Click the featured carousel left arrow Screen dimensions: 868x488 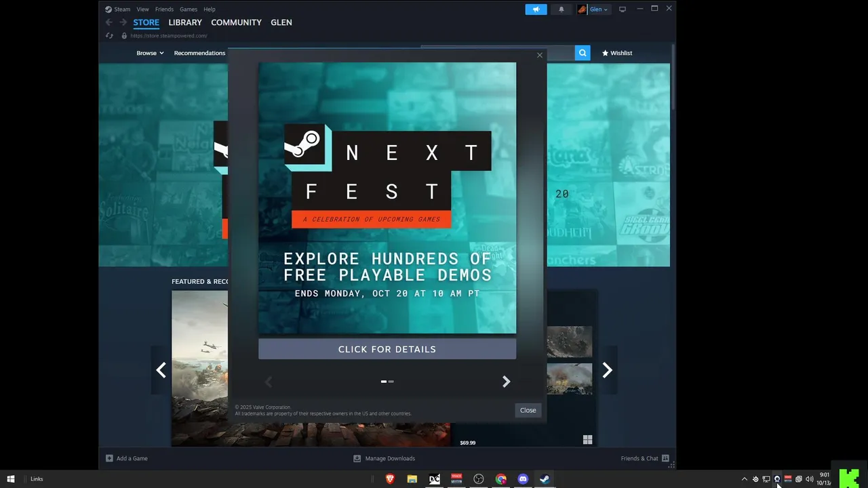[x=161, y=370]
